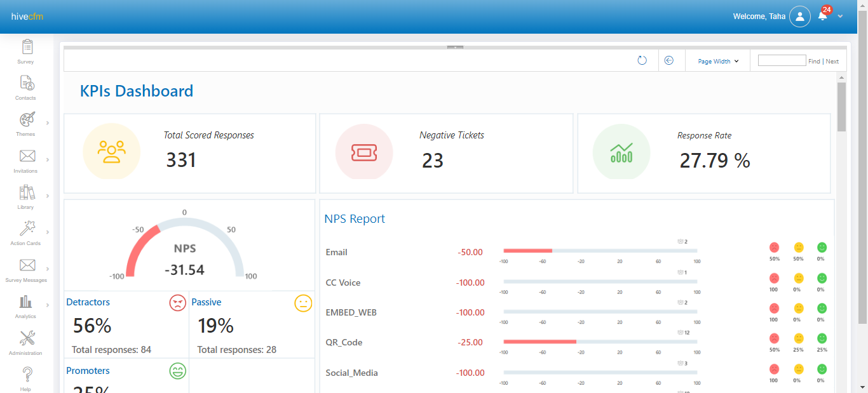Click the vertical scrollbar thumb
This screenshot has height=393, width=868.
(x=842, y=107)
